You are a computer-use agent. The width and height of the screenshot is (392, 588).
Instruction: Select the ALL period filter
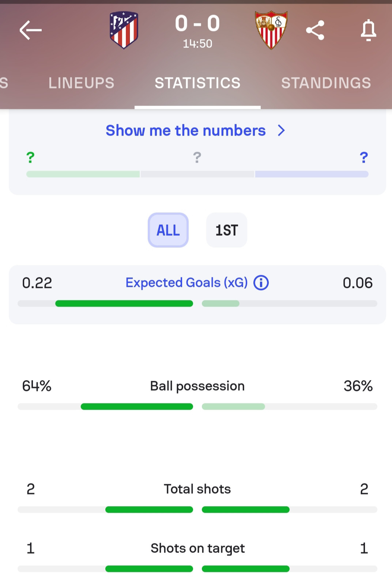click(168, 230)
